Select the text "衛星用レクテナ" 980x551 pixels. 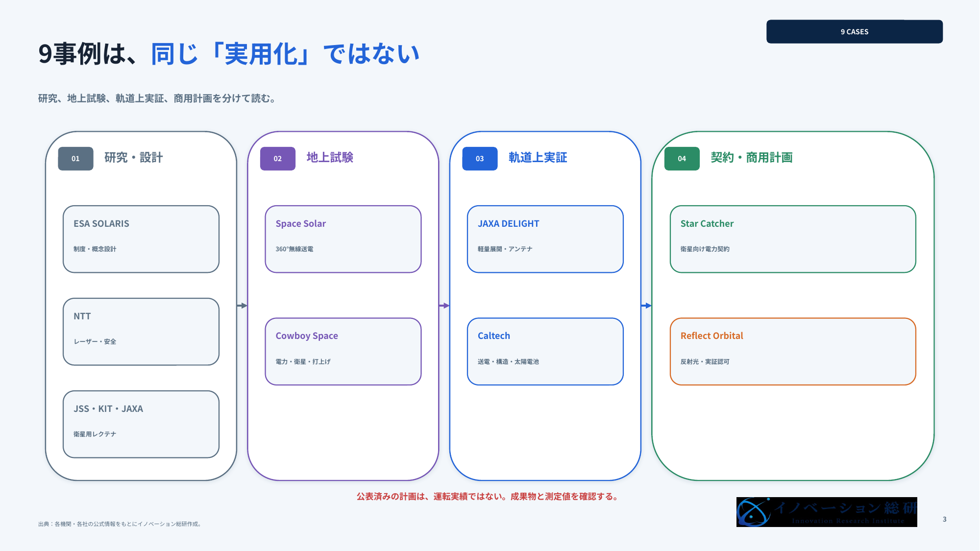pyautogui.click(x=95, y=434)
